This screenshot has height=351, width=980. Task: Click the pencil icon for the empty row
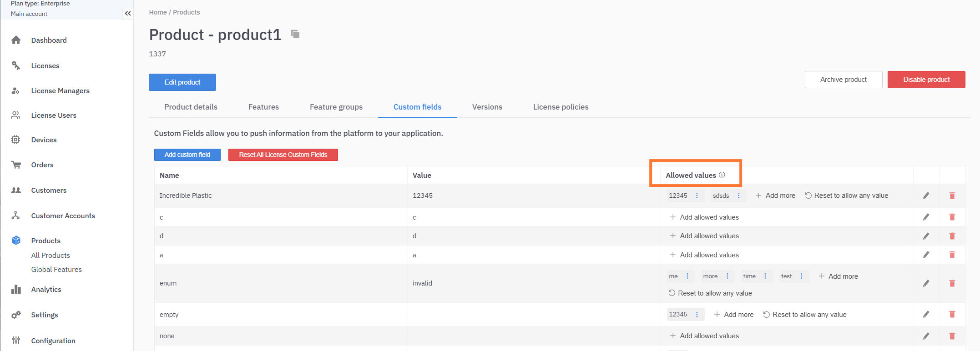point(926,315)
